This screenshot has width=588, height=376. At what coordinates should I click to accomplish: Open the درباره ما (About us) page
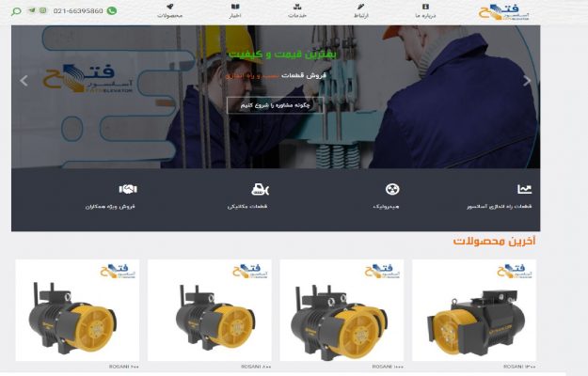(424, 11)
